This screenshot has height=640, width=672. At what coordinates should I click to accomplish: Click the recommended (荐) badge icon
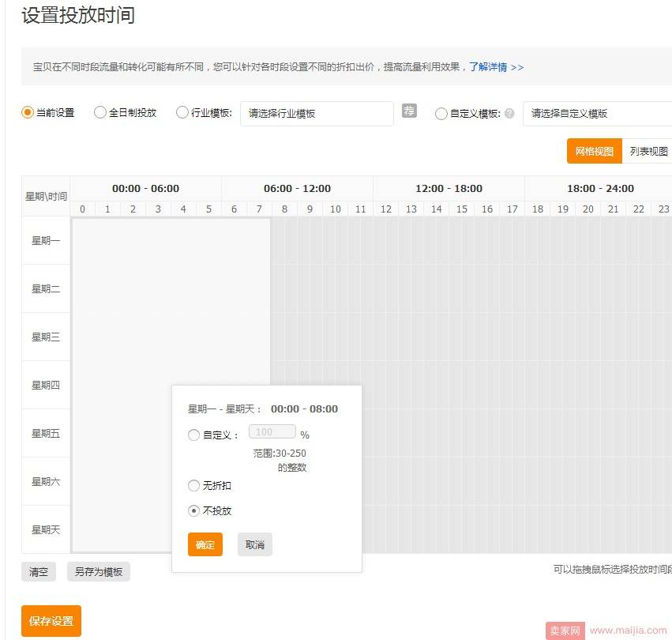(x=409, y=111)
